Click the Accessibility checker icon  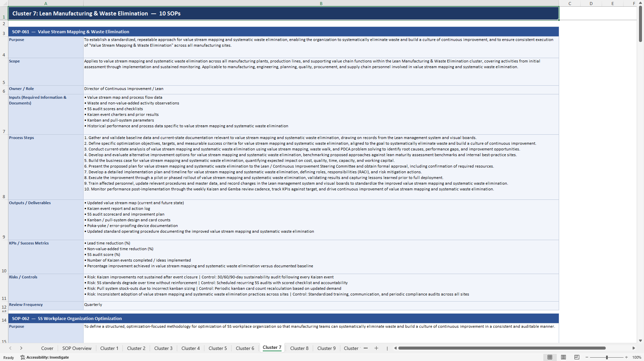pos(22,357)
